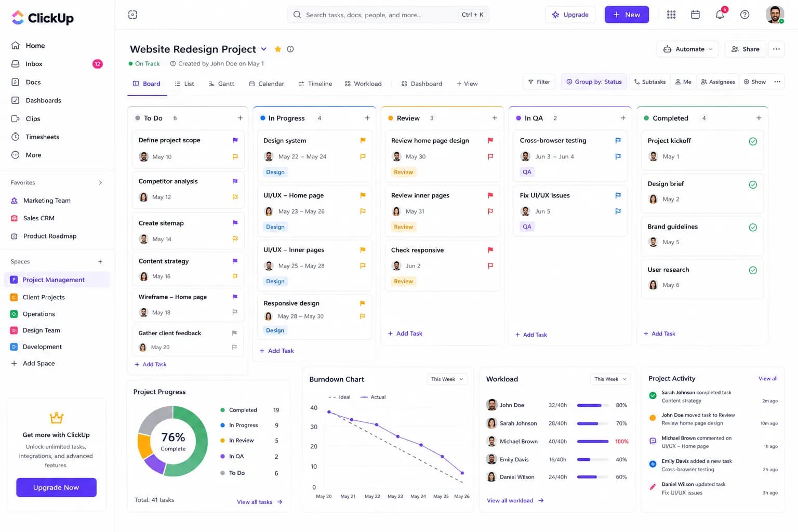798x532 pixels.
Task: Toggle completed check on Design brief
Action: [753, 184]
